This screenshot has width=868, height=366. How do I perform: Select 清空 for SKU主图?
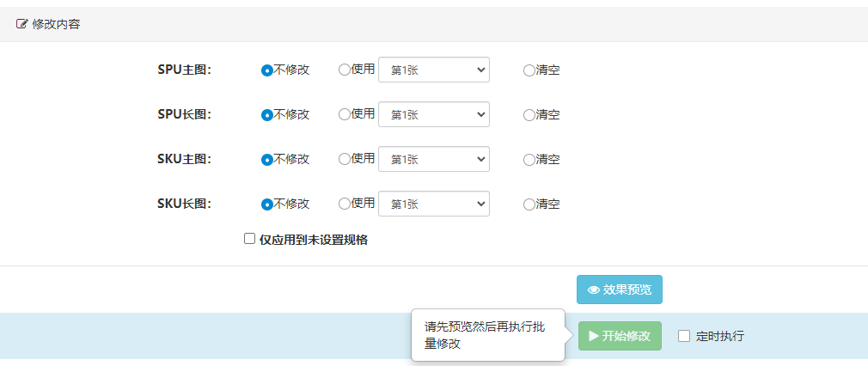tap(529, 160)
